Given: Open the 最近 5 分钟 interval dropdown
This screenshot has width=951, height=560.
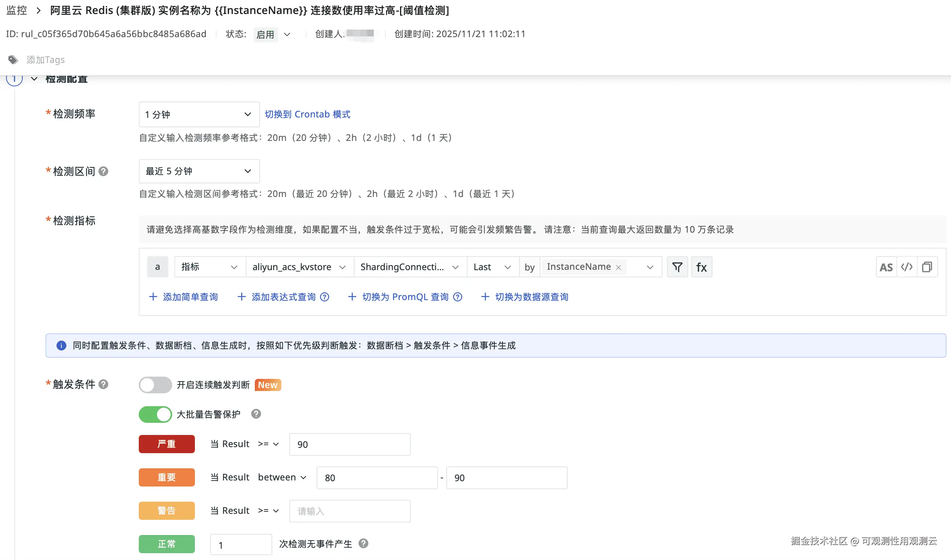Looking at the screenshot, I should pos(199,171).
